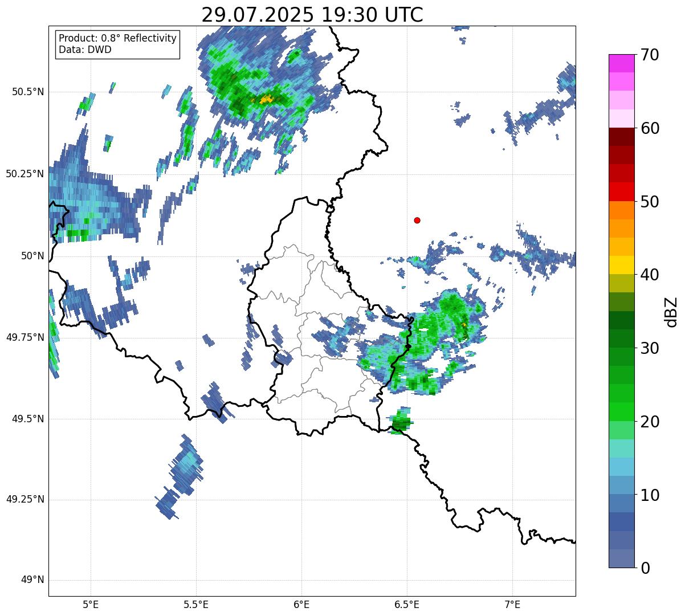Pick the slate-blue bottom colorbar segment at 0

[621, 558]
